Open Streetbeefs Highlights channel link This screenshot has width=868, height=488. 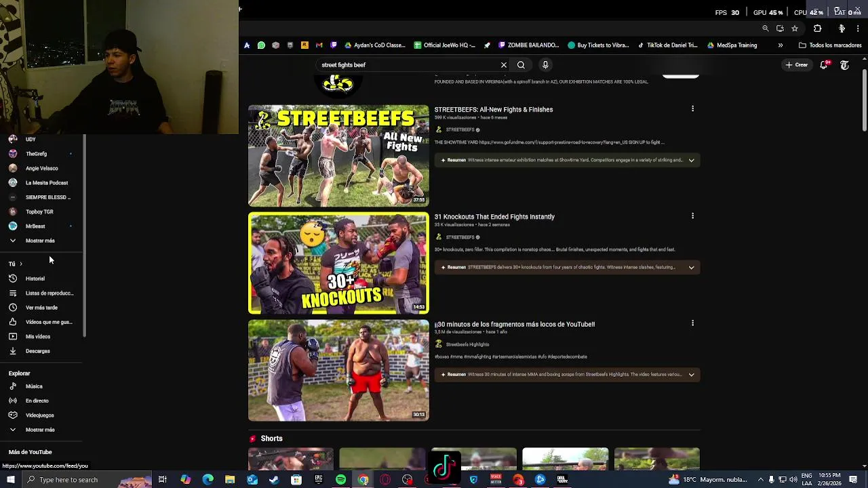click(x=467, y=344)
